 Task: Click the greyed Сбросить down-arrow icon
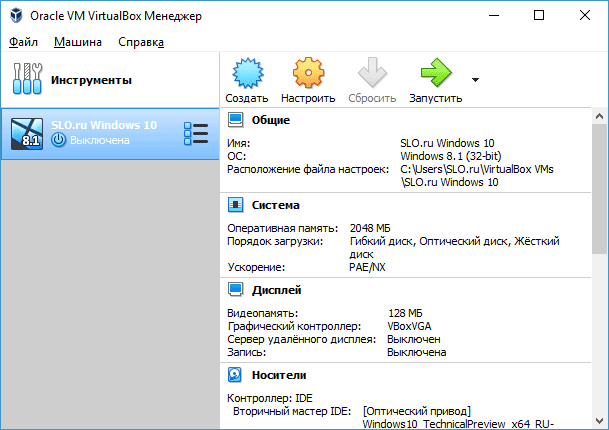372,73
